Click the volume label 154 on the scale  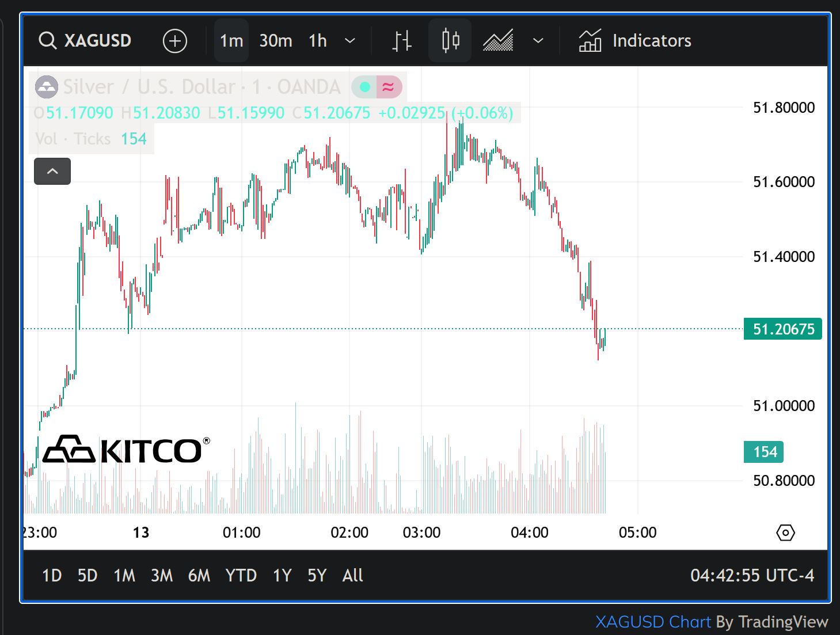764,452
